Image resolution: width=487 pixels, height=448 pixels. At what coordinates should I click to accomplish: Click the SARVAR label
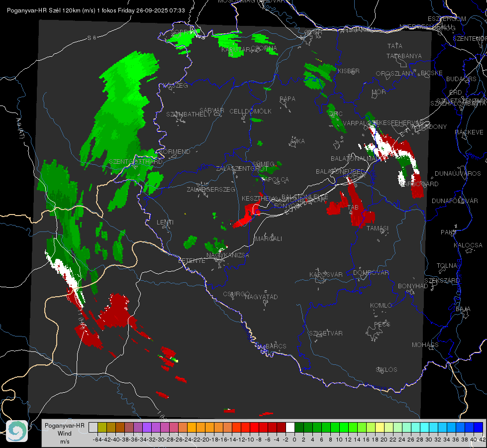pyautogui.click(x=212, y=111)
